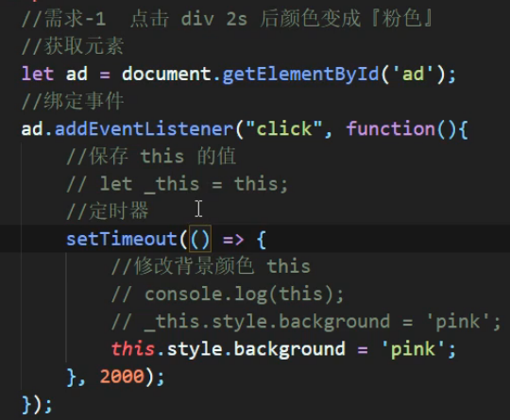
Task: Click the commented '// _this.style.background = 'pink';' line
Action: click(306, 322)
